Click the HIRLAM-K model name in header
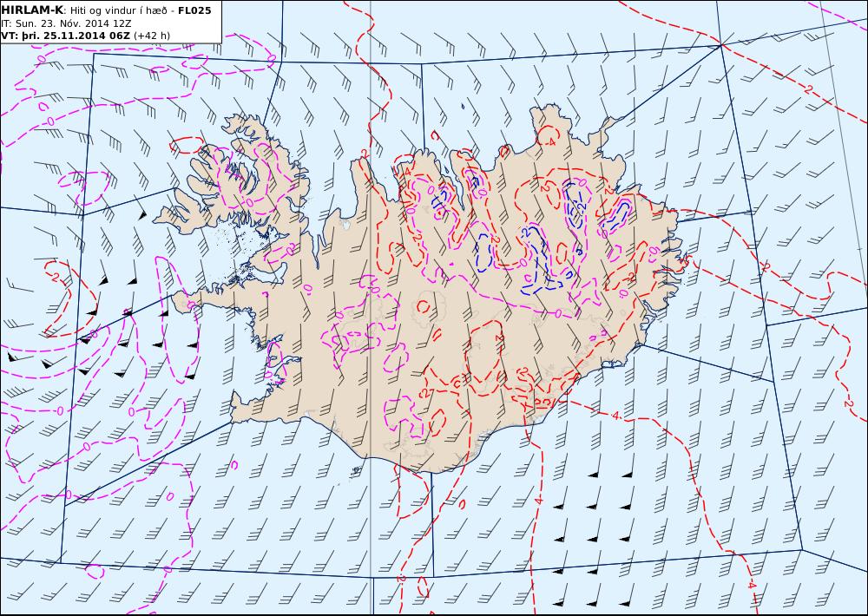868x616 pixels. tap(33, 10)
